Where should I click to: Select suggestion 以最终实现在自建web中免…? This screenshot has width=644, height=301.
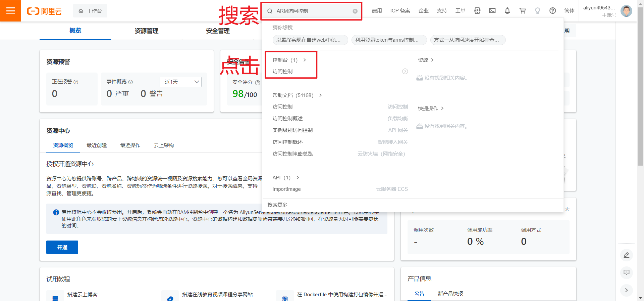point(310,40)
